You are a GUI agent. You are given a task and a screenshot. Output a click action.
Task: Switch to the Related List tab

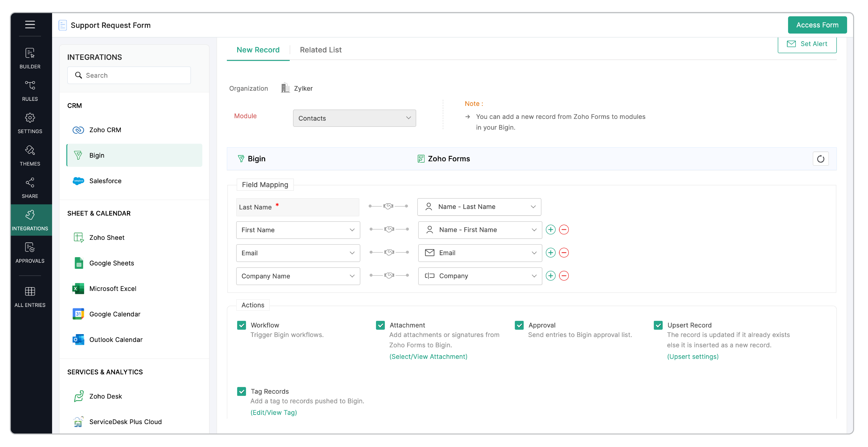pyautogui.click(x=320, y=50)
